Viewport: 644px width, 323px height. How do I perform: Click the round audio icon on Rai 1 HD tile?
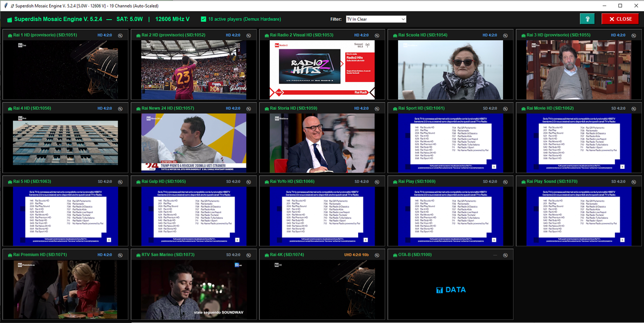[x=120, y=35]
